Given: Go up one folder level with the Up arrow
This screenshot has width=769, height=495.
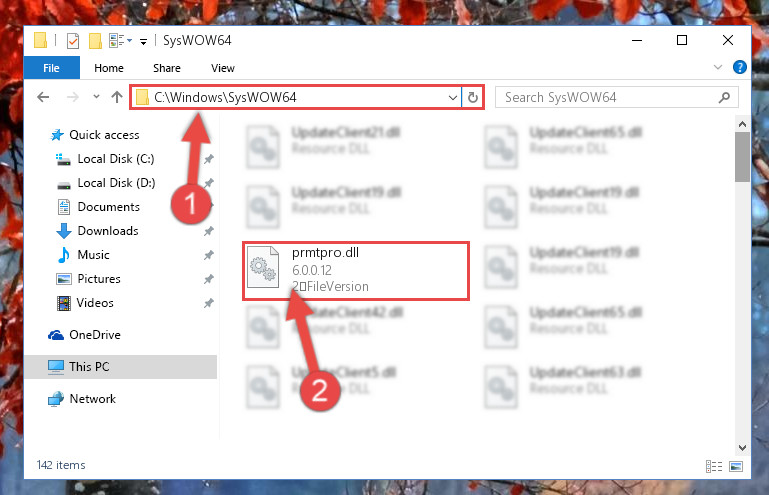Looking at the screenshot, I should tap(117, 97).
